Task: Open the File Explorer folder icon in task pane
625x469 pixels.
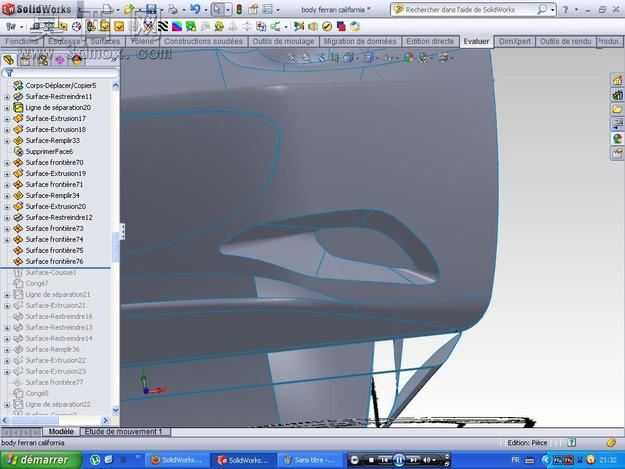Action: (617, 109)
